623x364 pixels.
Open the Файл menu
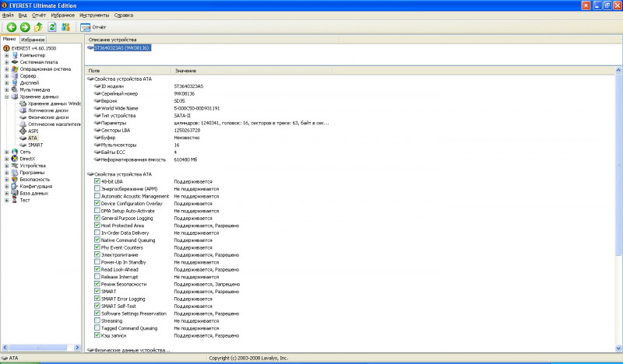[8, 15]
